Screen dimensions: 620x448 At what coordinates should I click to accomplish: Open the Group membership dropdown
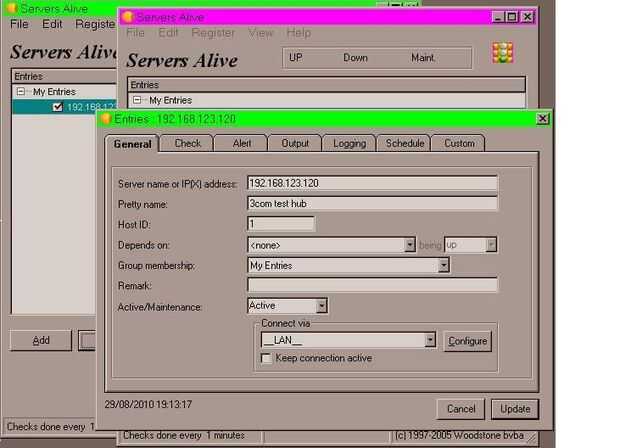444,265
